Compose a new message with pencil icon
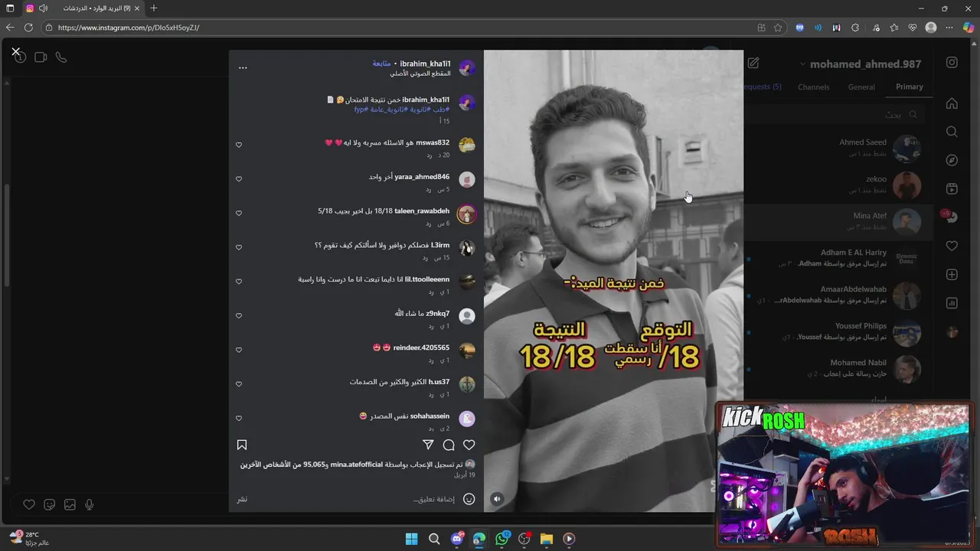The height and width of the screenshot is (551, 980). (753, 64)
